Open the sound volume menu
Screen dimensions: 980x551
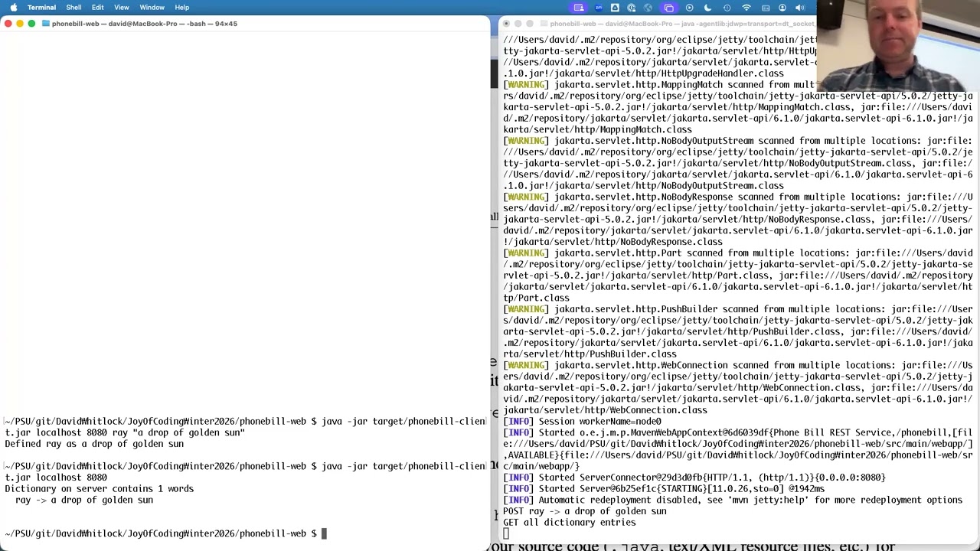(x=800, y=8)
